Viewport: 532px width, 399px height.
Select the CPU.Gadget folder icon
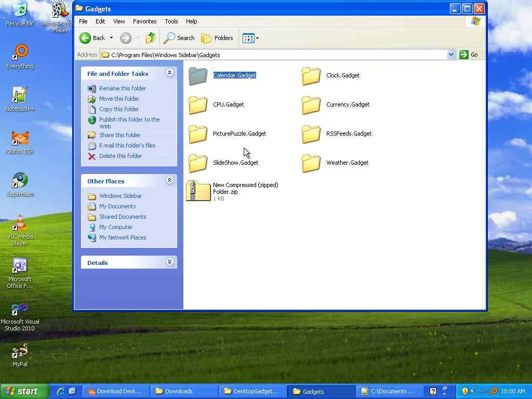198,105
